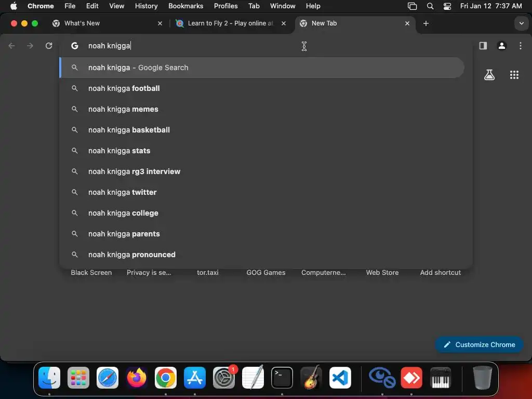Open the Tab menu
The image size is (532, 399).
tap(254, 6)
